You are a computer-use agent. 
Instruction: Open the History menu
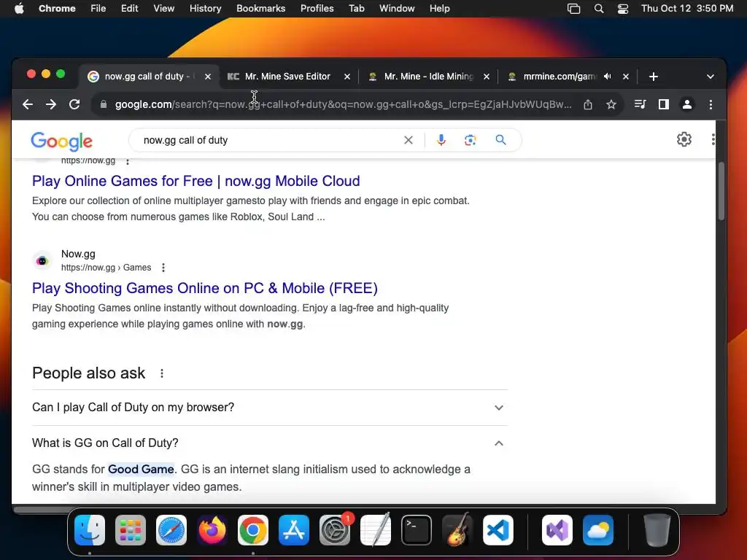(x=205, y=9)
